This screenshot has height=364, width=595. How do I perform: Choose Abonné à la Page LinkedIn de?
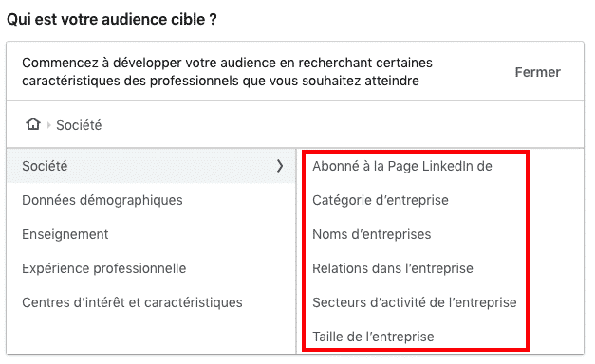click(x=402, y=166)
